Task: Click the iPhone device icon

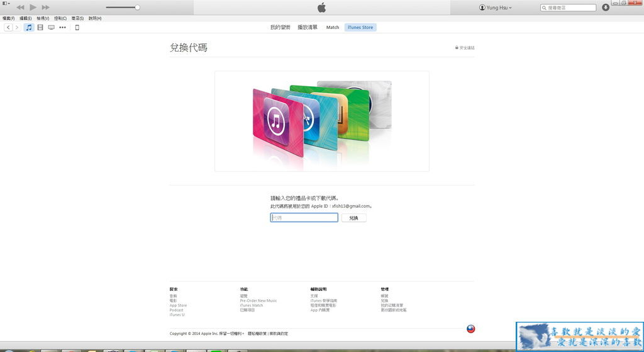Action: 77,27
